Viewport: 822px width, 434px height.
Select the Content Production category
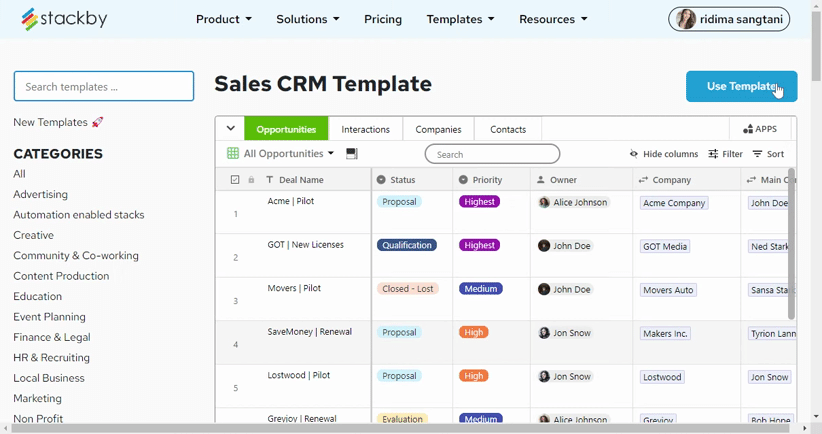[61, 276]
